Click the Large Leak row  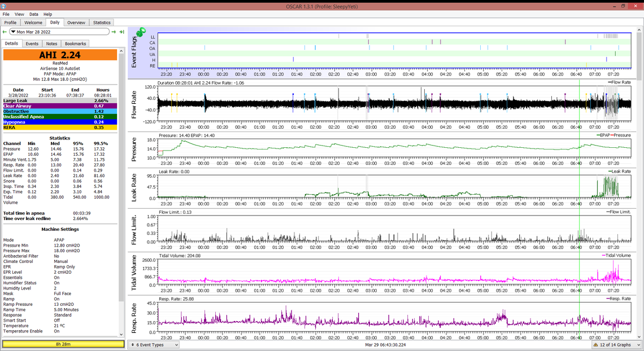click(60, 100)
